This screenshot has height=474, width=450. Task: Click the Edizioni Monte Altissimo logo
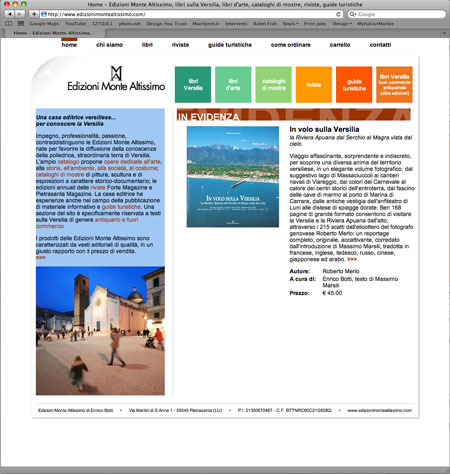coord(116,79)
